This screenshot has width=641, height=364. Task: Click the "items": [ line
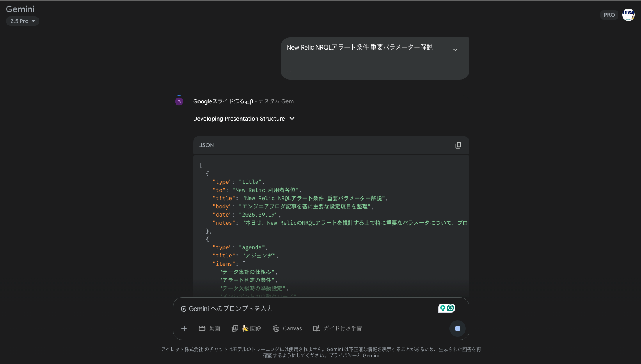tap(229, 264)
